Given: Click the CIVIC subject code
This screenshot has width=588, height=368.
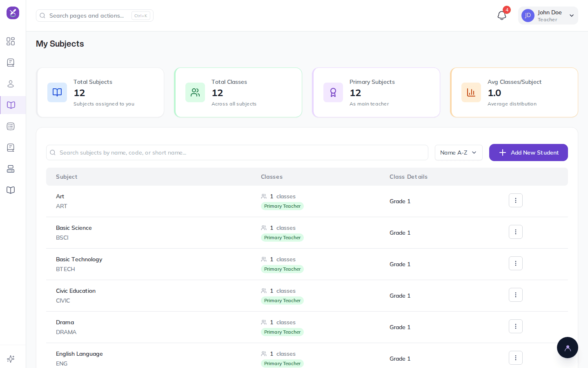Looking at the screenshot, I should [x=63, y=301].
